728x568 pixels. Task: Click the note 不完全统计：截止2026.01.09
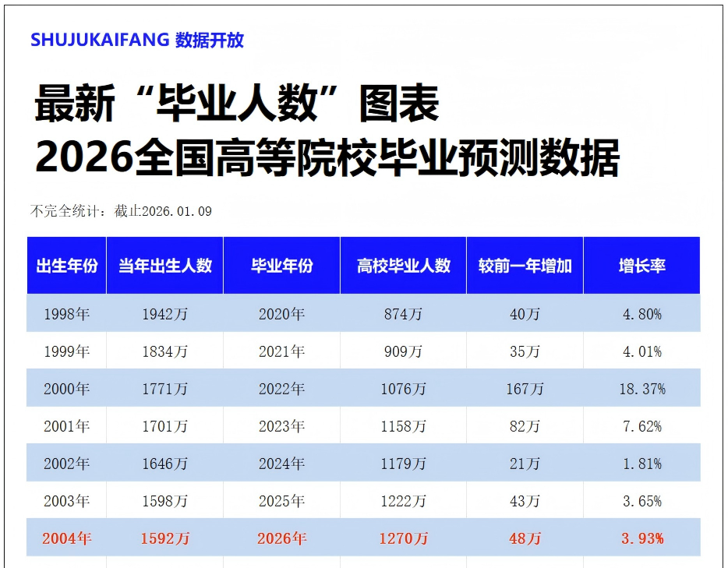point(121,211)
